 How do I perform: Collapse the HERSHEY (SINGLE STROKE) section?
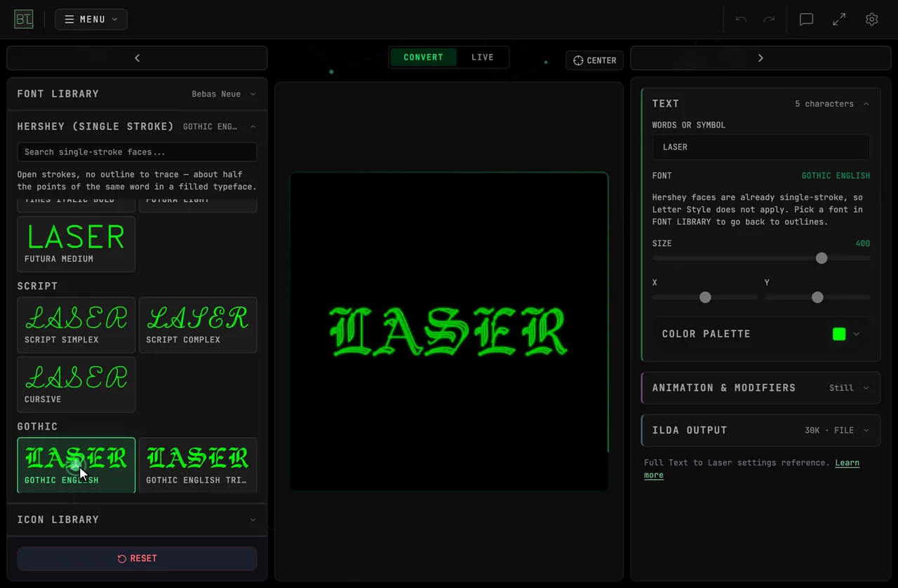coord(137,126)
